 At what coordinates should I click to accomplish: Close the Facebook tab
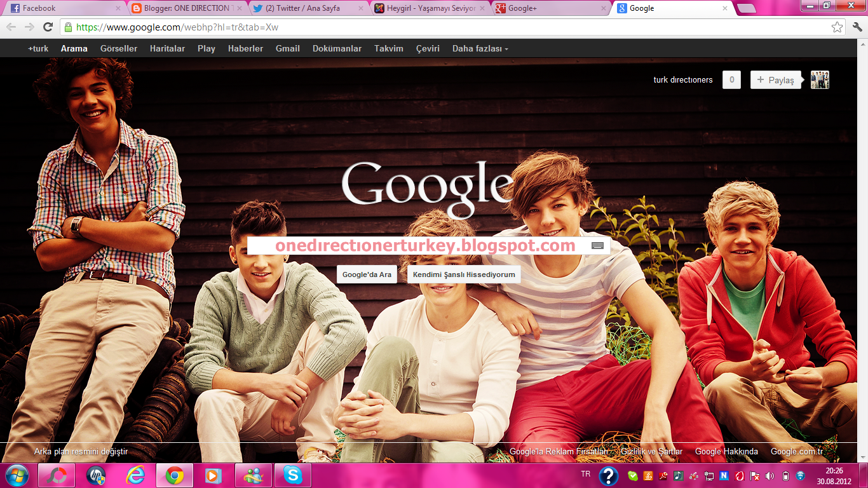(x=118, y=8)
